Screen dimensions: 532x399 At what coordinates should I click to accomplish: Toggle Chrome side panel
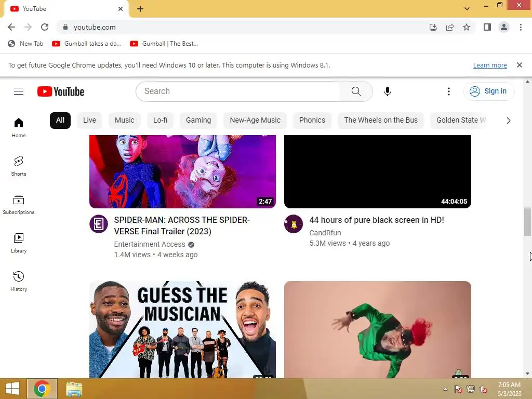tap(487, 27)
